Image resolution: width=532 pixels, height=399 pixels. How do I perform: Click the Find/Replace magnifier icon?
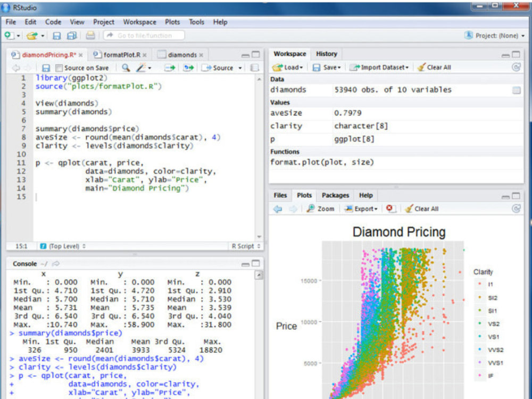[x=126, y=68]
